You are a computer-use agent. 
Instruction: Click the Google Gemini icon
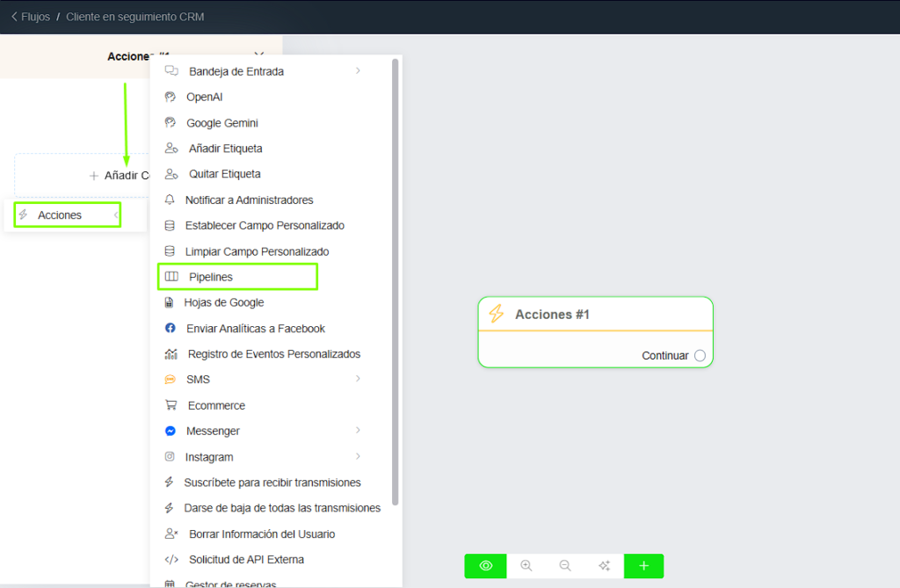(x=171, y=123)
